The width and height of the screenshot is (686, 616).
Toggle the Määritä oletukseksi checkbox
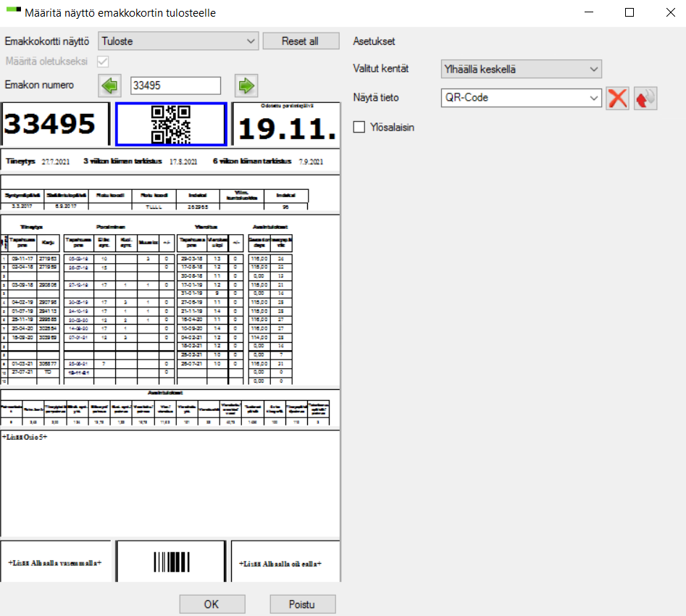(103, 62)
